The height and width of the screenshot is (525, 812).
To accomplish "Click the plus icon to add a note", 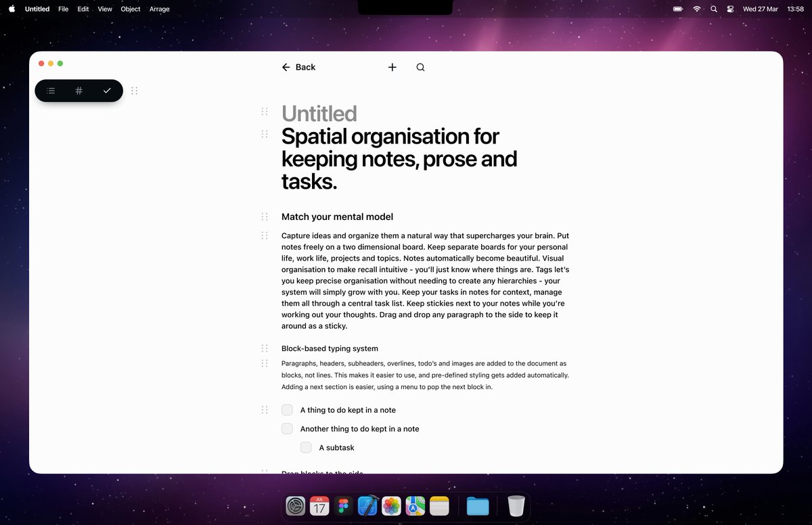I will pos(392,67).
